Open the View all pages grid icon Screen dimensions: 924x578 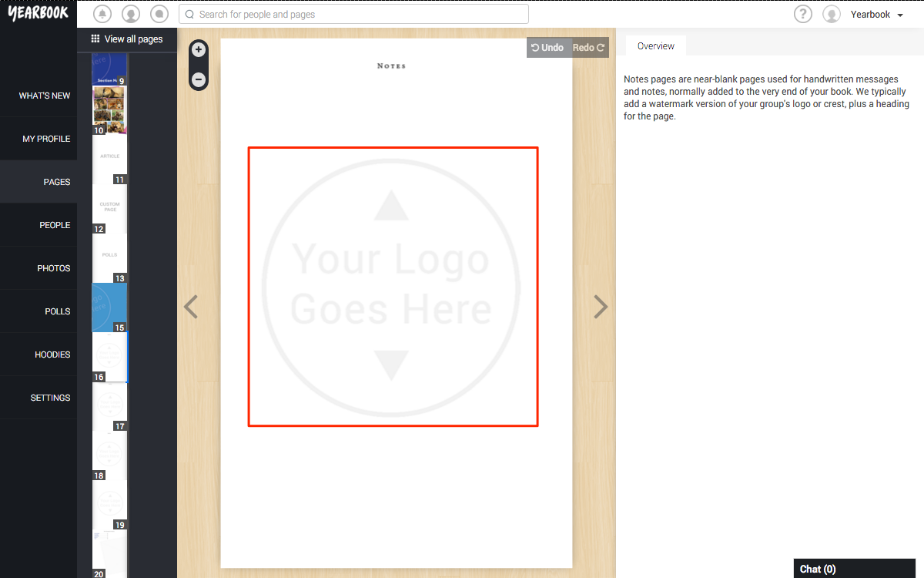(95, 39)
